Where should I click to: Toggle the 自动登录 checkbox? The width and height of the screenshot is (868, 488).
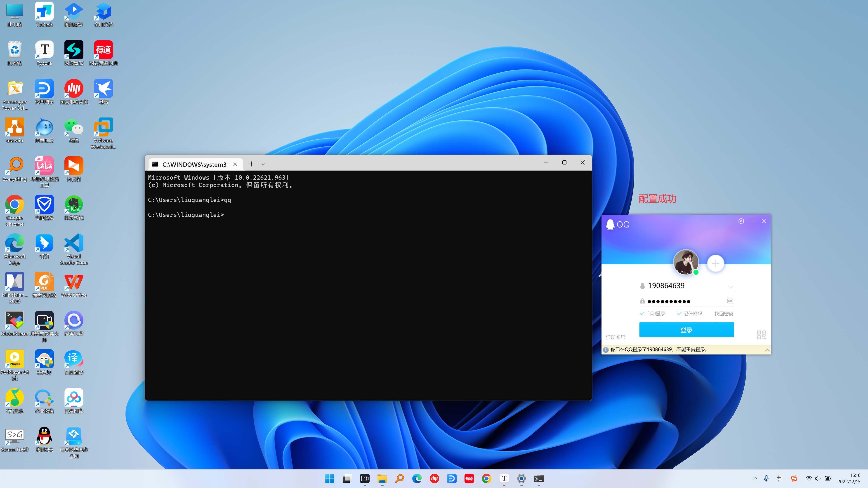point(642,314)
